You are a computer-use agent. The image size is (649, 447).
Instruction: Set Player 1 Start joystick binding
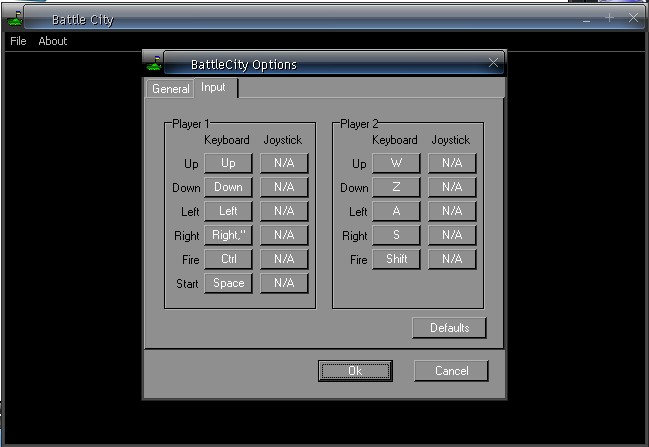[x=284, y=283]
